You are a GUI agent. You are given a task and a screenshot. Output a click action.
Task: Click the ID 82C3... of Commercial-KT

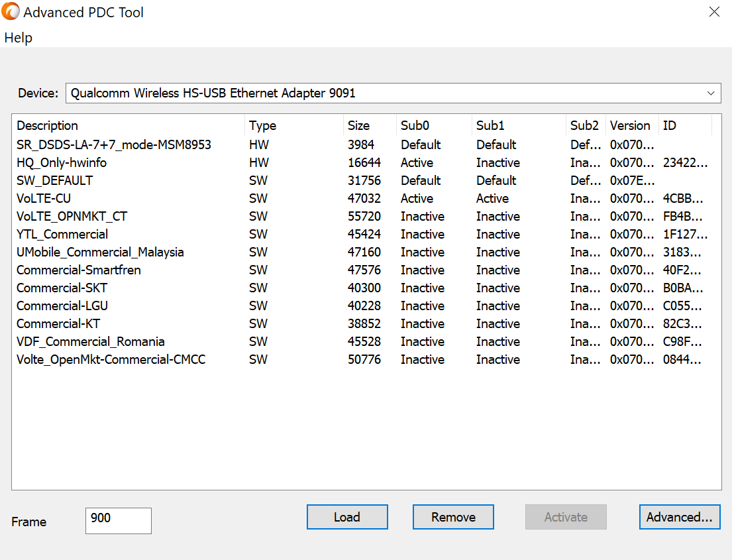click(x=682, y=323)
